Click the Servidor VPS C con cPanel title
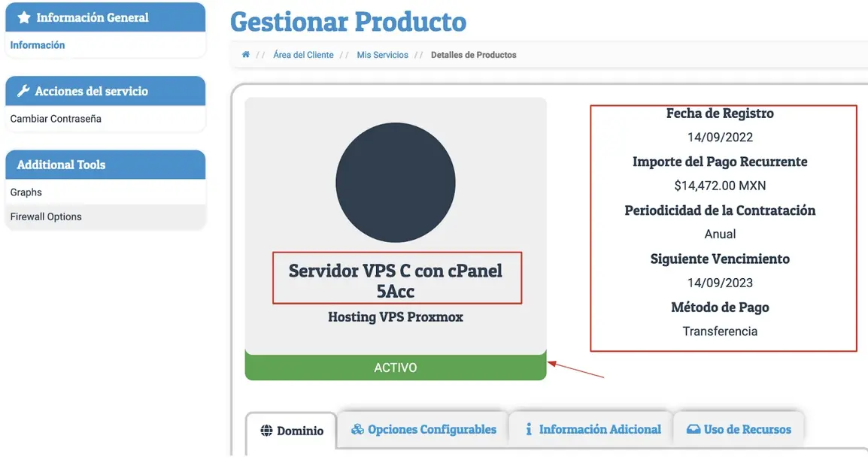868x460 pixels. point(395,280)
